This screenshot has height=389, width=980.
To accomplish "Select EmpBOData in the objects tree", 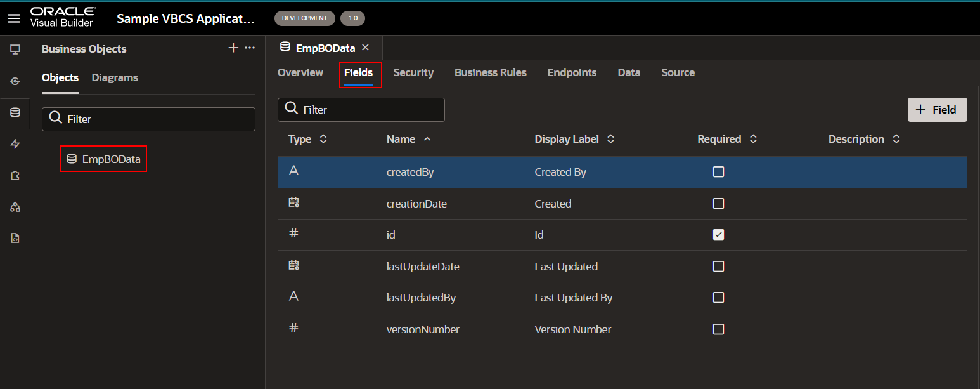I will pyautogui.click(x=104, y=159).
